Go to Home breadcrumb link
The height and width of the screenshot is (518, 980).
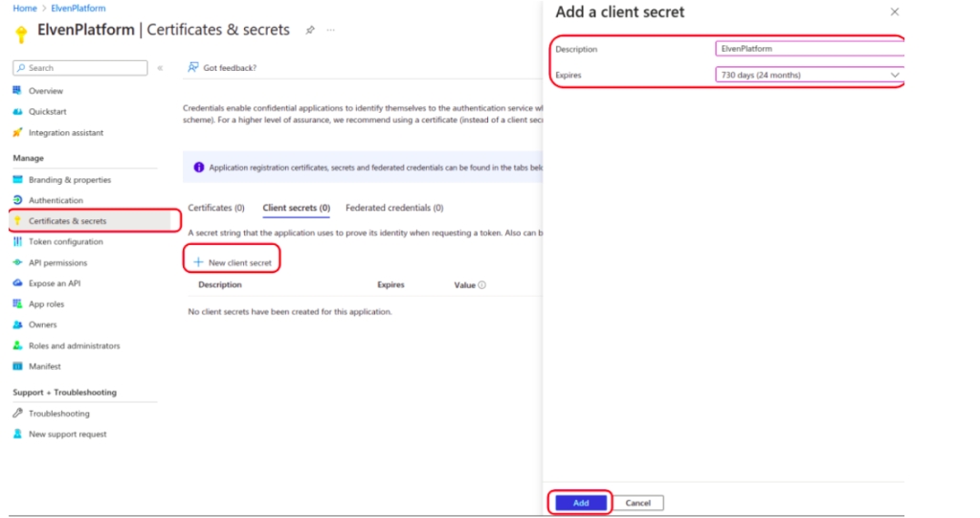(25, 9)
